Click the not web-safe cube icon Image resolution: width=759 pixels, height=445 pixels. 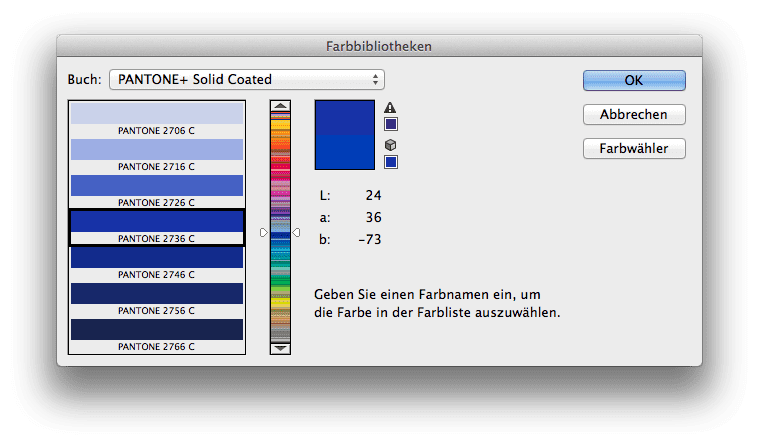pyautogui.click(x=390, y=145)
